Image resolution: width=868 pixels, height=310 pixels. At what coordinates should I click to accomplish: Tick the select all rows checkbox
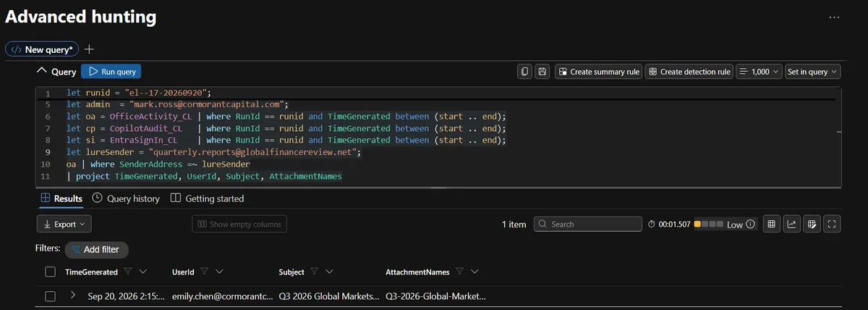pyautogui.click(x=50, y=272)
